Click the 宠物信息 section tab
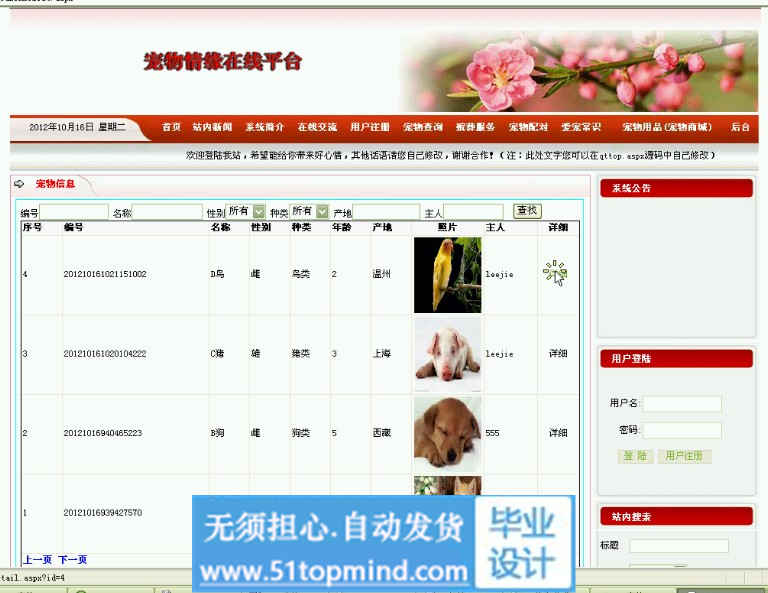Screen dimensions: 768x593 55,184
